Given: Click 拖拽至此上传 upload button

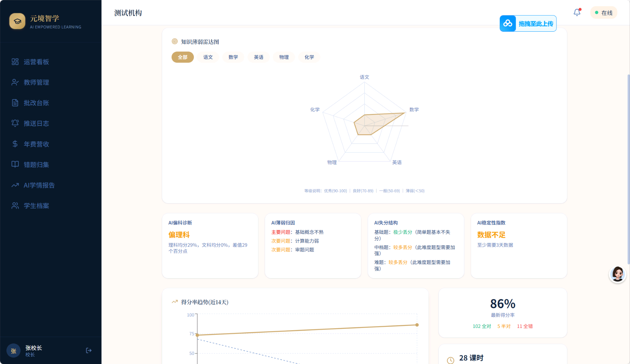Looking at the screenshot, I should (x=528, y=23).
